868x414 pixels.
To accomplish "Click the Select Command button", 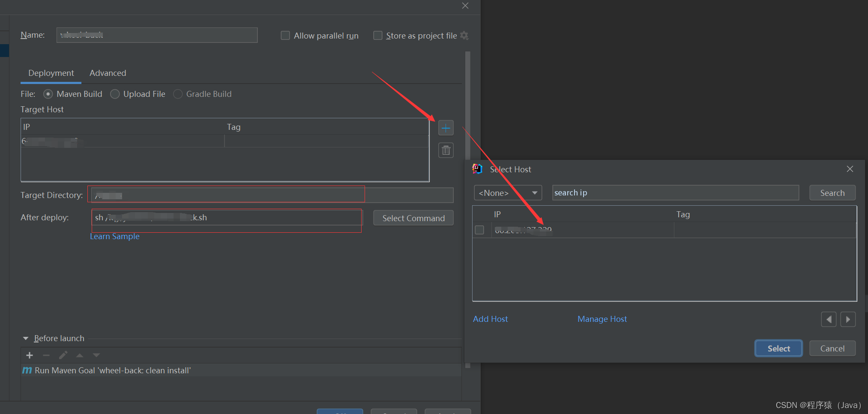I will click(x=413, y=218).
